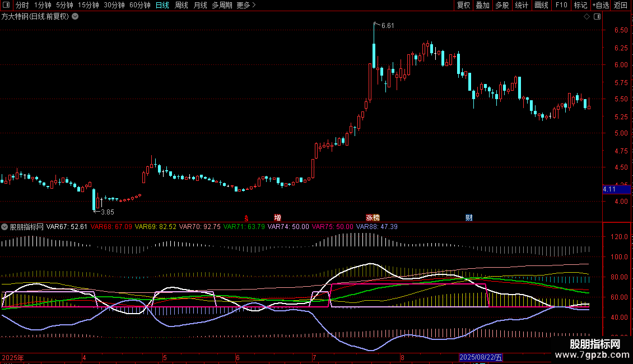Click the red '$' event marker
Screen dimensions: 633x364
point(246,218)
